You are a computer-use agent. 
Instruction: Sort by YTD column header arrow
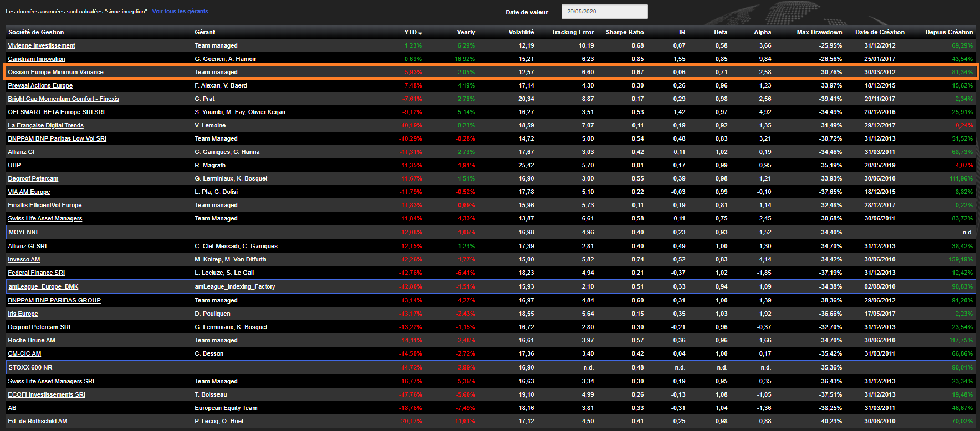(x=420, y=33)
